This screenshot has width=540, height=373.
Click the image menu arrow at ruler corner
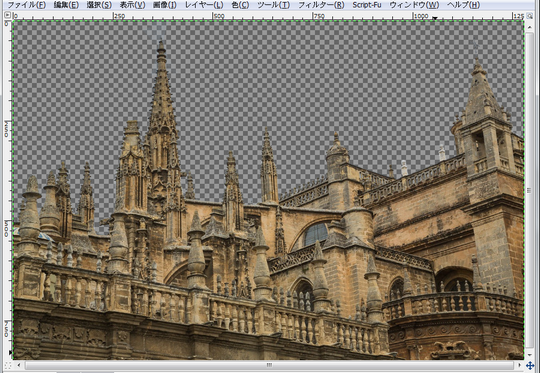(x=7, y=15)
